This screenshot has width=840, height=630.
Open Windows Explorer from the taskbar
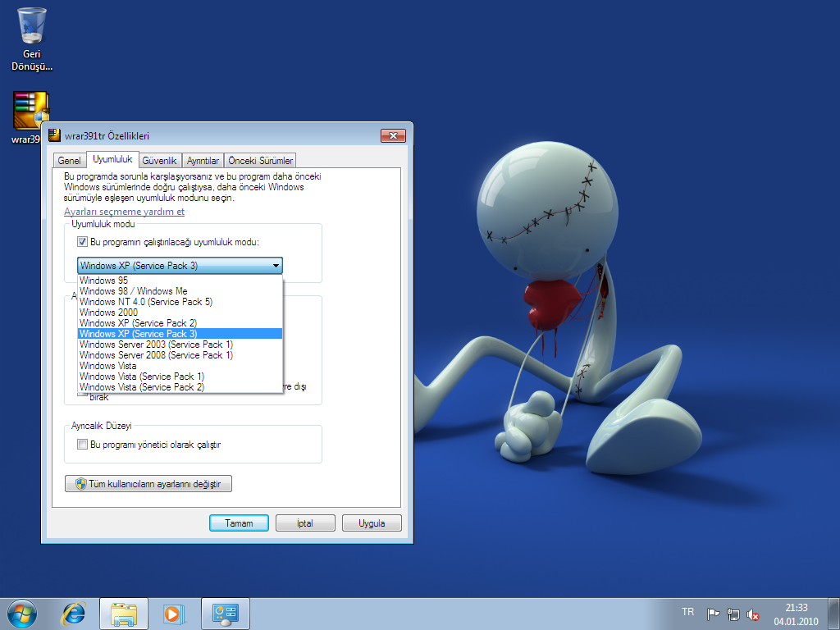[x=124, y=614]
